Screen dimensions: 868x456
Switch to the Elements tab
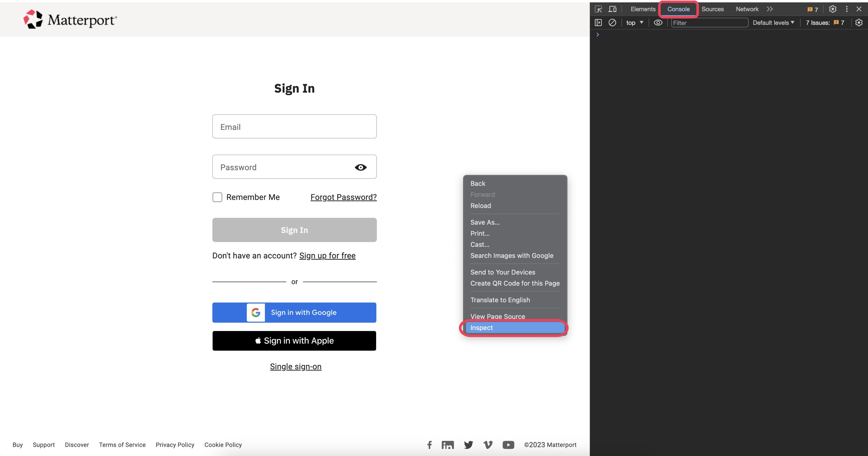point(642,9)
